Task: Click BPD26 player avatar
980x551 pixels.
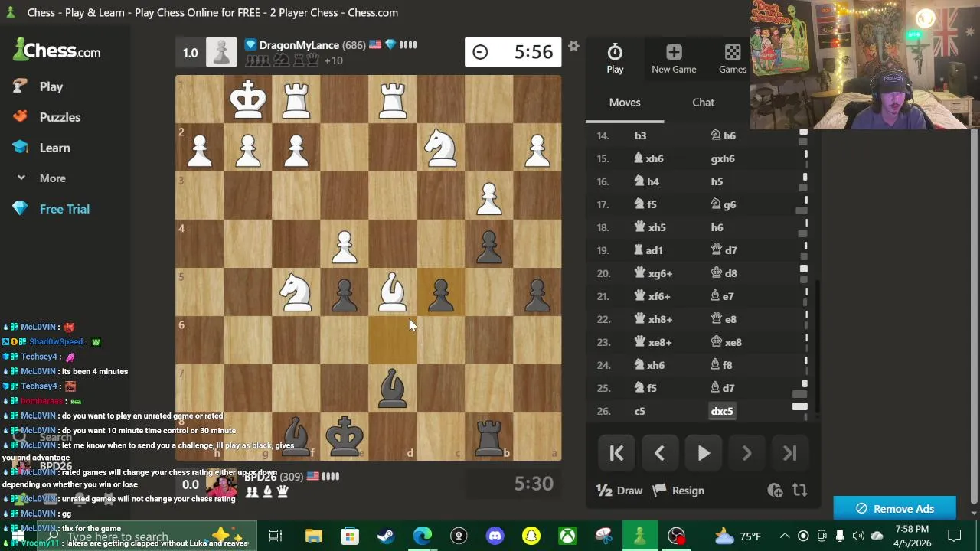Action: (221, 484)
